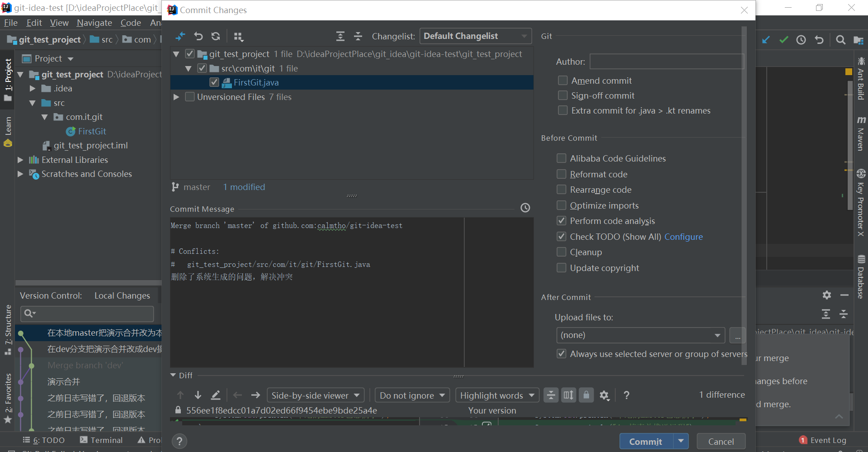Enable Reformat code before commit
This screenshot has height=452, width=868.
tap(561, 174)
